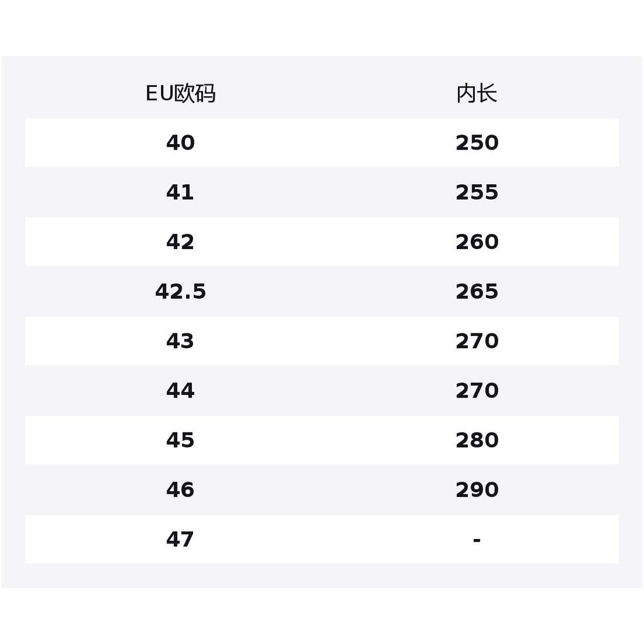
Task: Click the 290 inner length value
Action: pyautogui.click(x=477, y=490)
